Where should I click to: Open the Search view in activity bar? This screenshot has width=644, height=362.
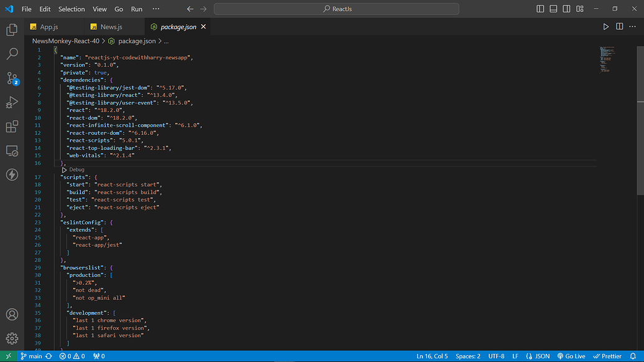(12, 54)
